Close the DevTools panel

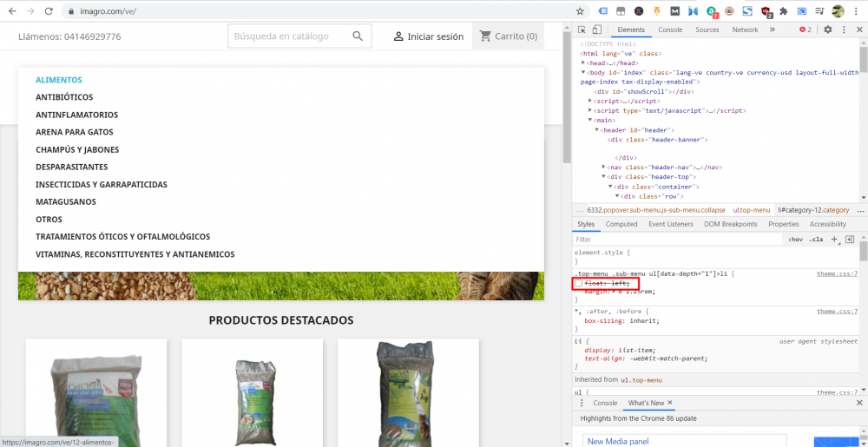coord(859,30)
